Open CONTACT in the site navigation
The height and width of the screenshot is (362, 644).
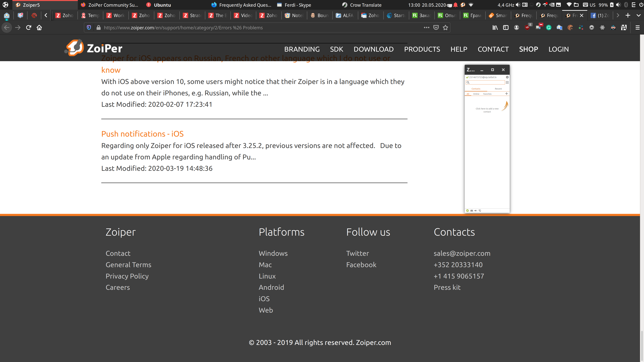coord(493,49)
